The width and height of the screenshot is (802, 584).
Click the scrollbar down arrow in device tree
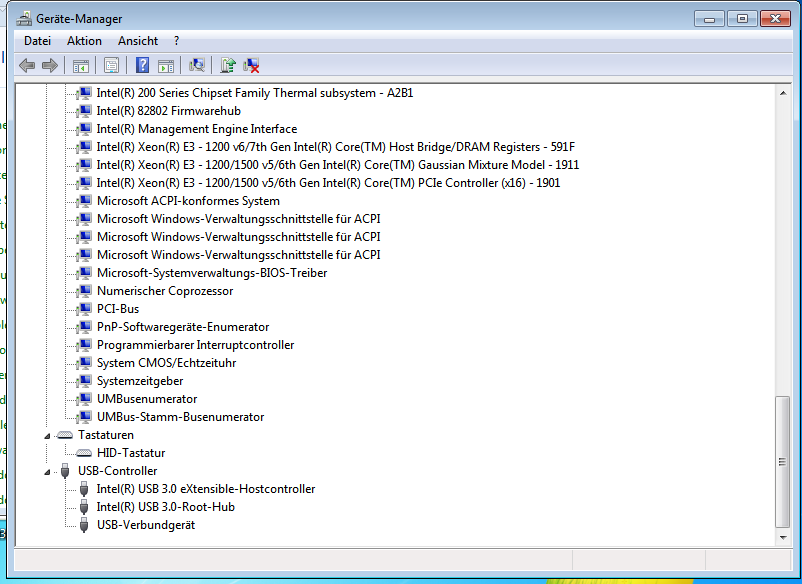[x=783, y=537]
